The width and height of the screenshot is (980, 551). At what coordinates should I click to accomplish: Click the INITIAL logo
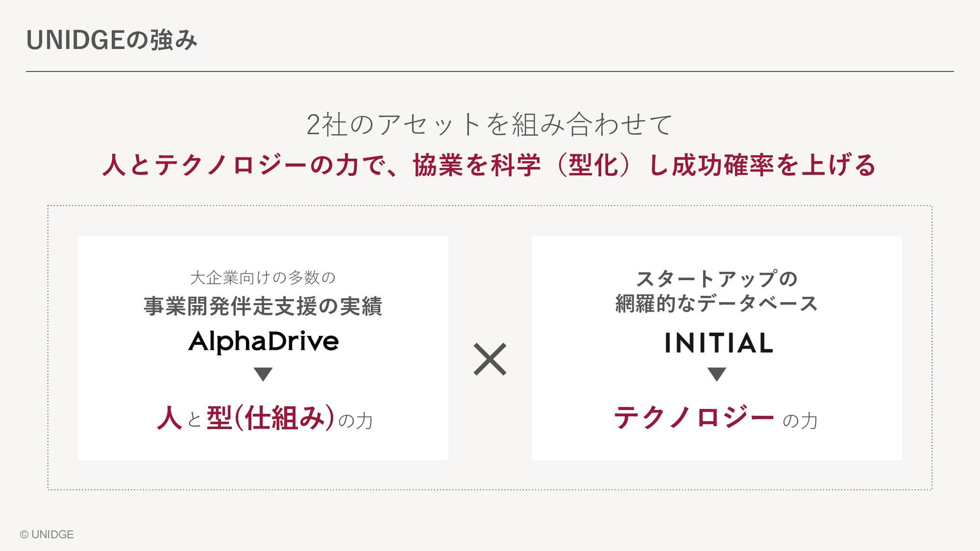click(718, 343)
